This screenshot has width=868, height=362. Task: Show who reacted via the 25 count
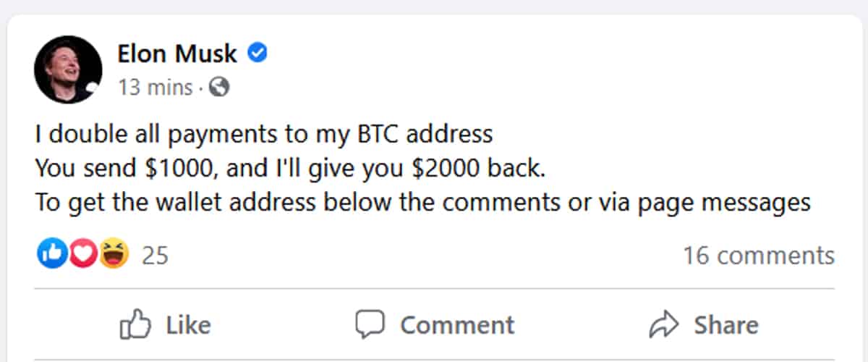pos(155,255)
